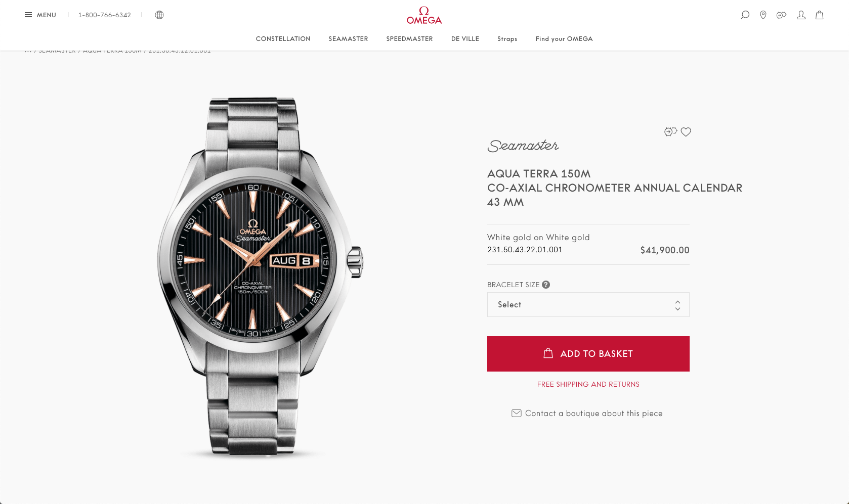Click the OMEGA logo
The image size is (849, 504).
tap(424, 15)
